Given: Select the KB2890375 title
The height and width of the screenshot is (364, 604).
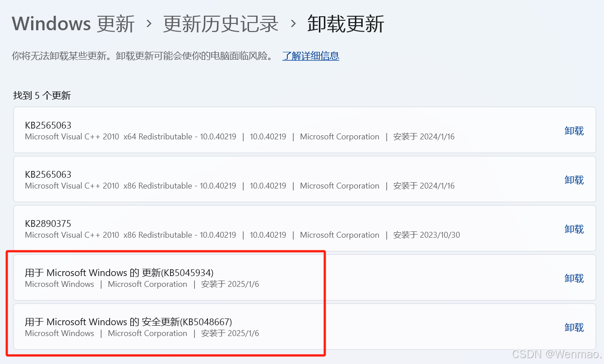Looking at the screenshot, I should (x=48, y=224).
